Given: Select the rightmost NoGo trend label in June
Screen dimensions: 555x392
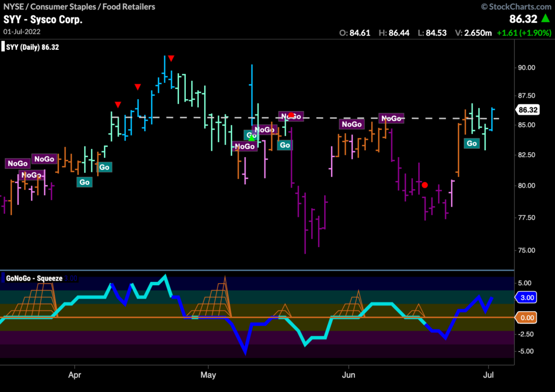Looking at the screenshot, I should pos(391,118).
